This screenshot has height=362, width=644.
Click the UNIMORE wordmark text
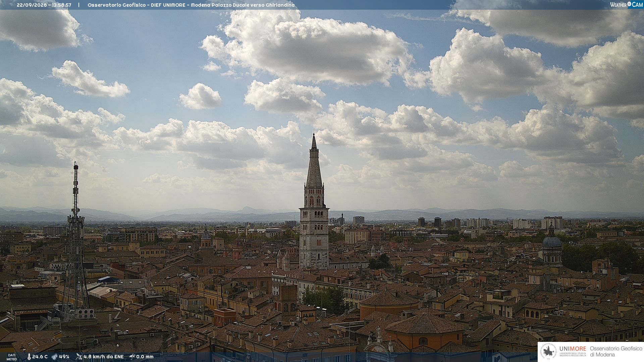573,349
